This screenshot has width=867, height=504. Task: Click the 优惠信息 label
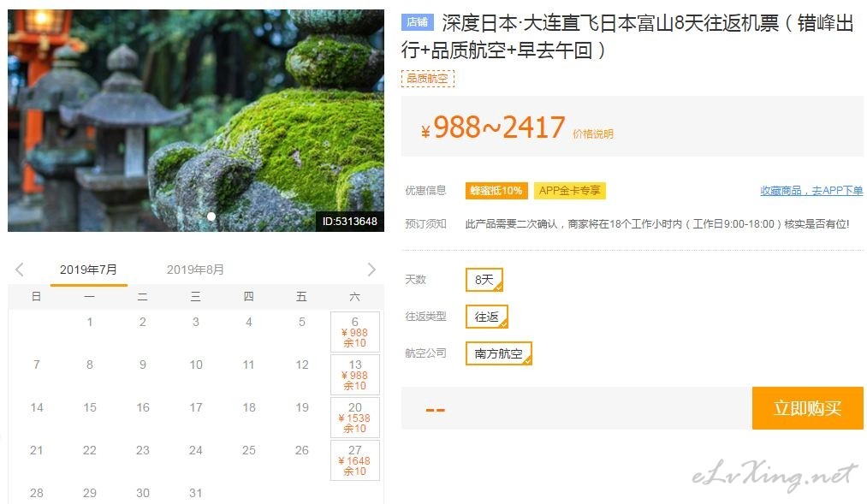tap(425, 191)
